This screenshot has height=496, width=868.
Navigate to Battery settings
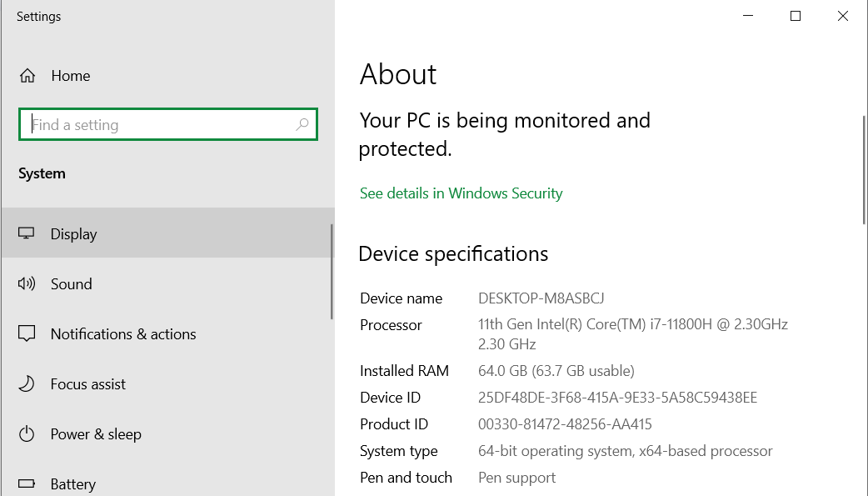[73, 484]
